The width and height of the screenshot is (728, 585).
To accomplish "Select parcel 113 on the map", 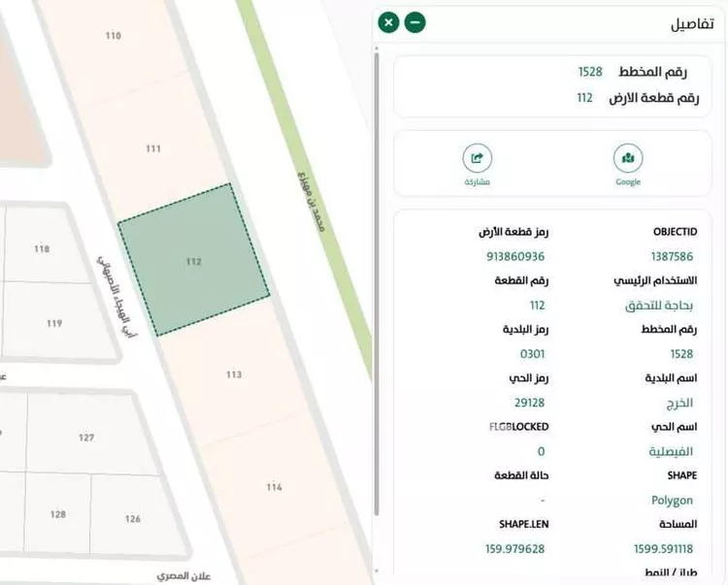I will [233, 374].
